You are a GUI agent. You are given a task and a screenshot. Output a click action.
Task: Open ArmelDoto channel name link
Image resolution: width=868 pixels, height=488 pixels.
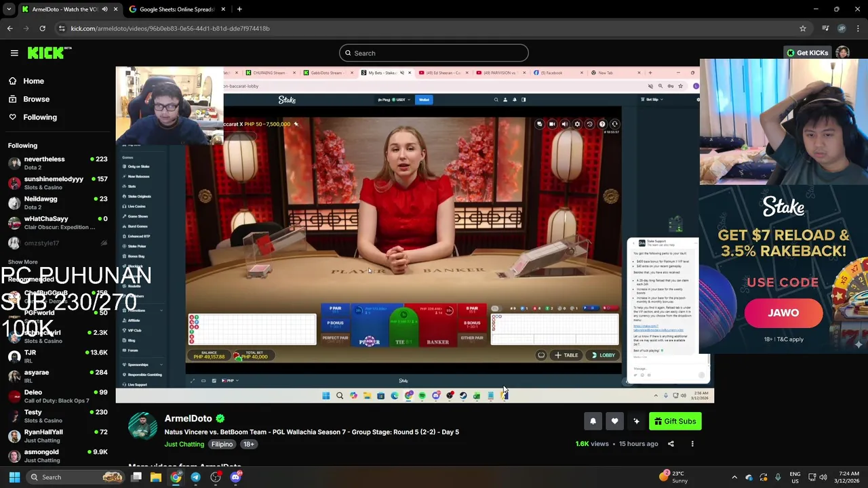[188, 418]
